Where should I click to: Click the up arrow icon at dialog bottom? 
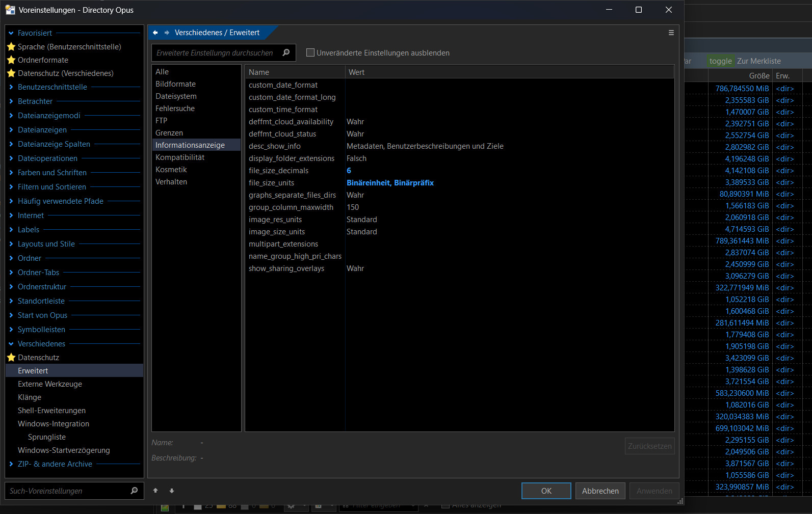[x=155, y=491]
